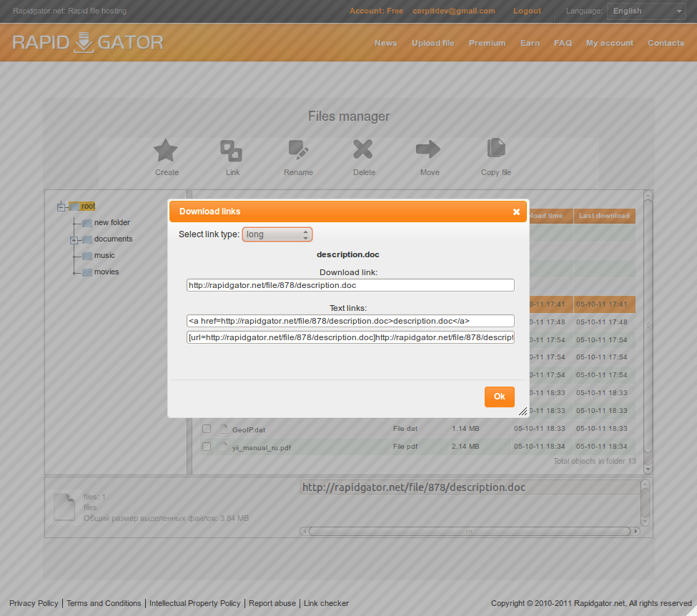Open the Premium menu item

coord(488,43)
